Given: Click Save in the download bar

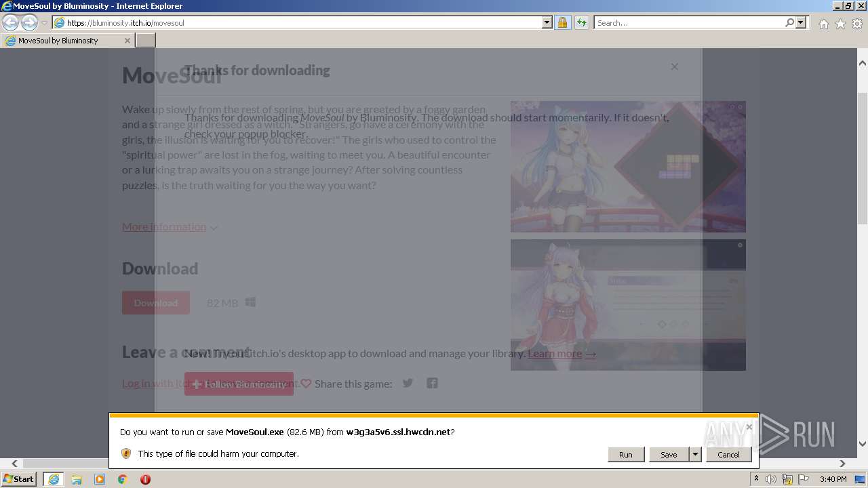Looking at the screenshot, I should point(669,455).
